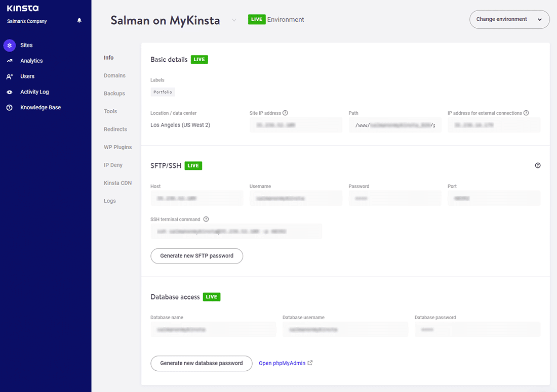Open the site name switcher chevron
The height and width of the screenshot is (392, 557).
pos(233,19)
